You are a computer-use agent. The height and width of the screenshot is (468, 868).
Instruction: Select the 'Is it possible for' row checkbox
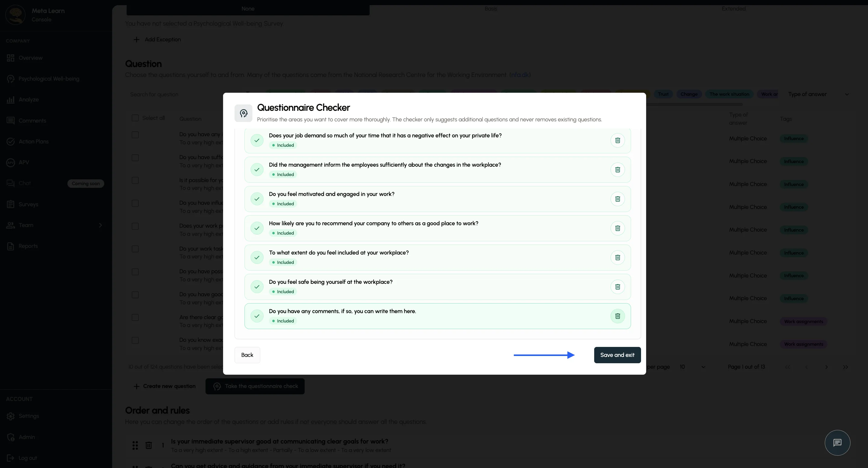(135, 181)
